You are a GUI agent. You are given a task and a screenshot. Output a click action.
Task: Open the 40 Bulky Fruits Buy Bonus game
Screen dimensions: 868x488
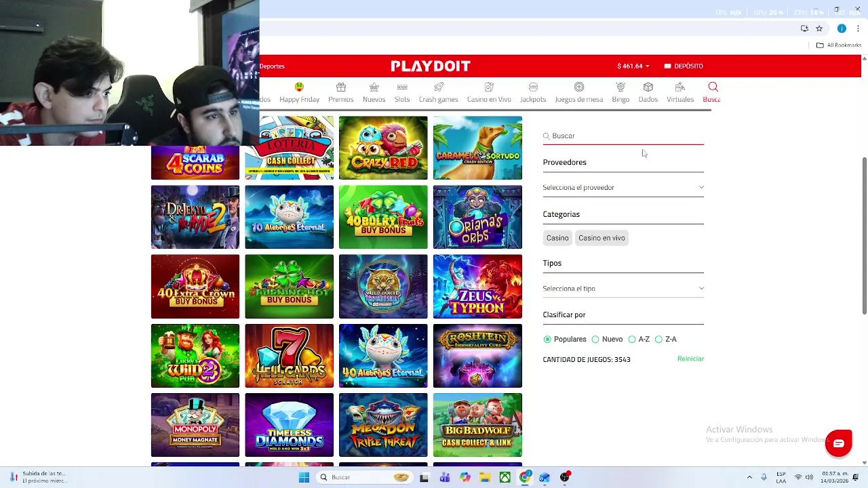tap(383, 217)
